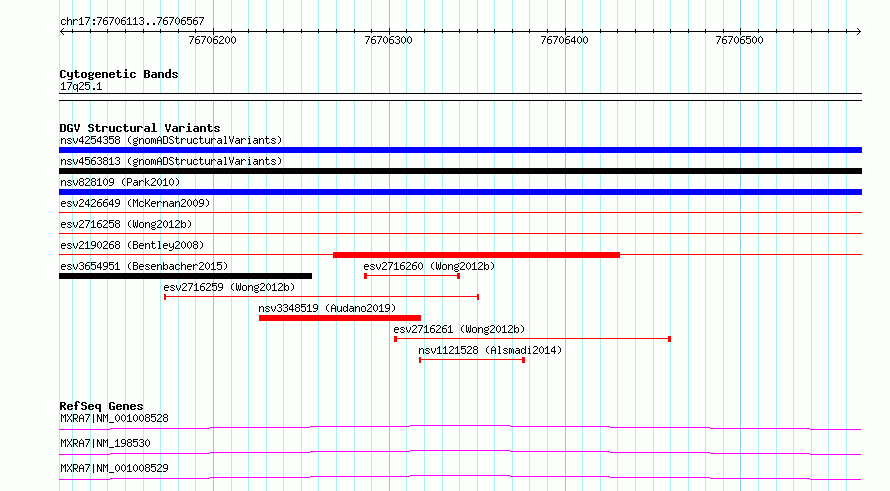Open the esv2716260 (Wong2012b) variant label

429,266
